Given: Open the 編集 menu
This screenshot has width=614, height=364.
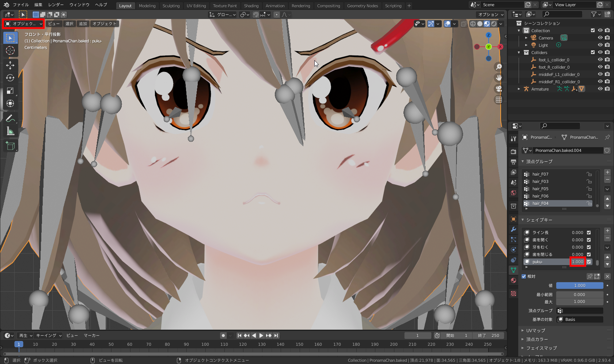Looking at the screenshot, I should [38, 5].
